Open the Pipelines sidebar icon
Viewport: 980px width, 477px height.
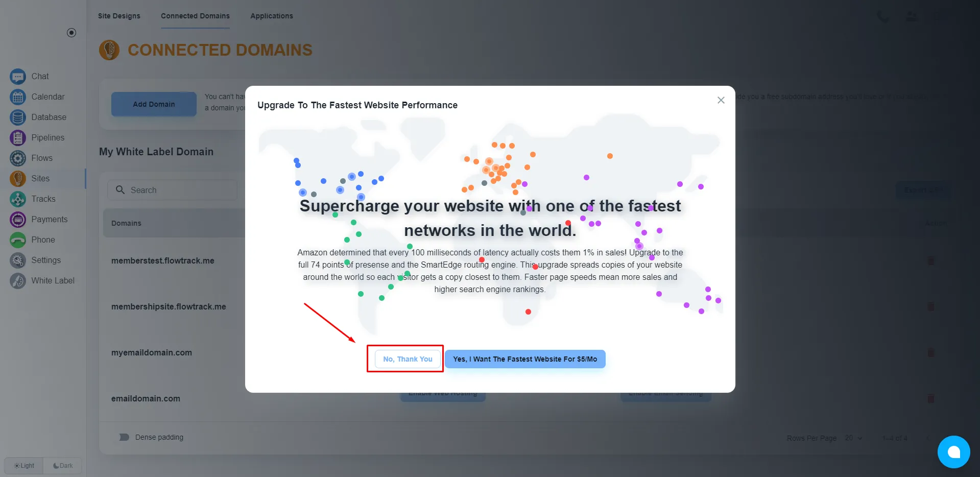coord(18,137)
